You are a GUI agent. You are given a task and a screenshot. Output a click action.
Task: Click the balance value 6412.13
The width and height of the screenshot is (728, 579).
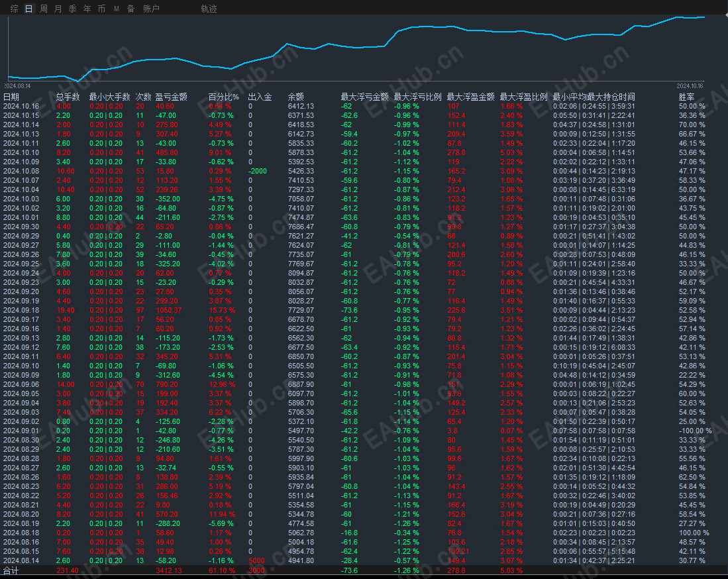pyautogui.click(x=301, y=107)
